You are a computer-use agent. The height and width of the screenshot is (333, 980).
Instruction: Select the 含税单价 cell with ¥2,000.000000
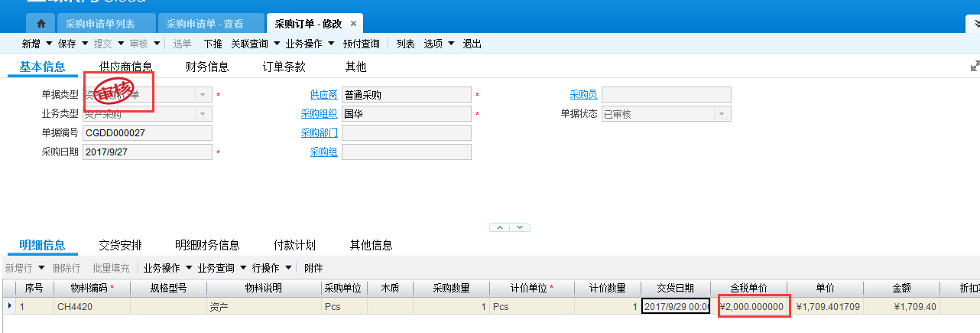coord(753,306)
